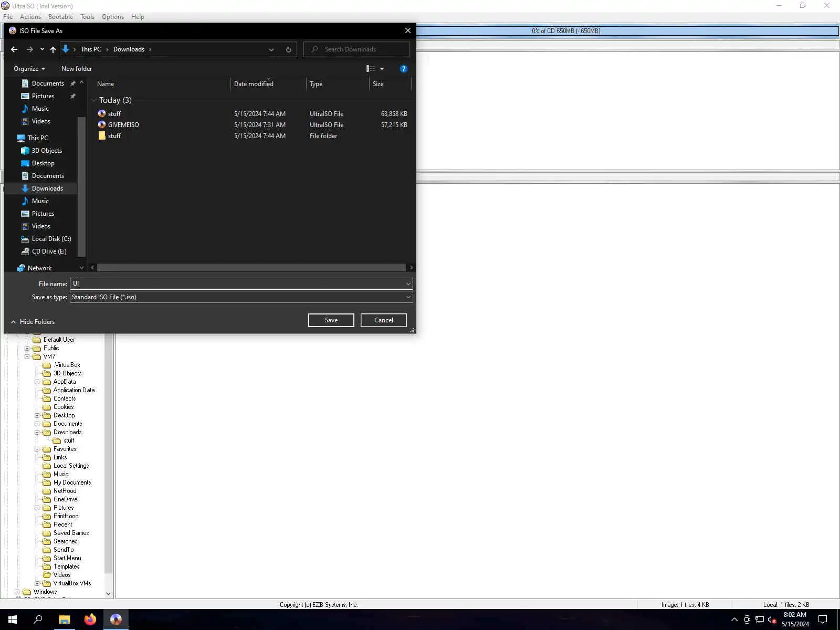Open Local Disk (C:)

[51, 239]
